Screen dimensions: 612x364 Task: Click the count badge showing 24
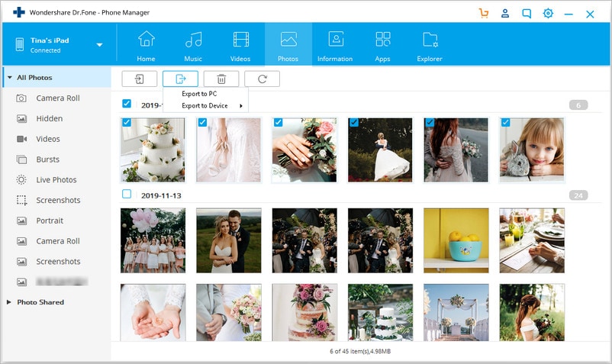(578, 195)
